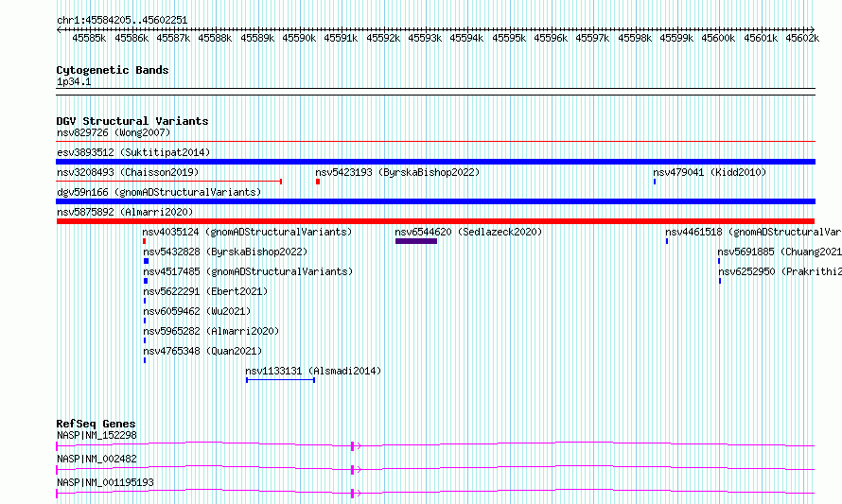Click the nsv3208493 (Chaisson2019) variant label

128,172
